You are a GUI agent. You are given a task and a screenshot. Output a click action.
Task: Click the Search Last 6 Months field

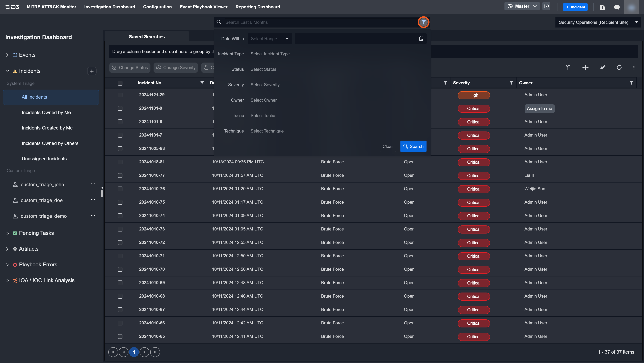[317, 22]
